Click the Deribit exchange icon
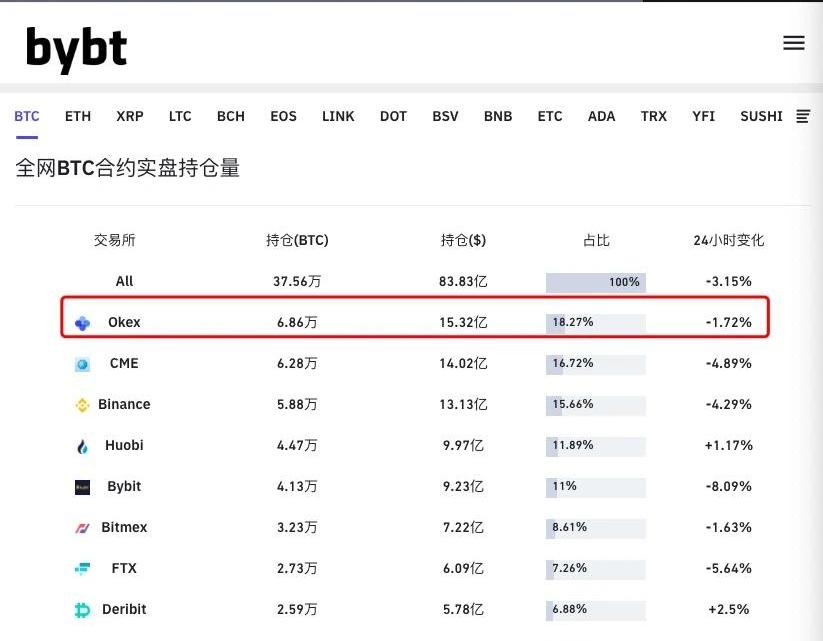The image size is (823, 641). [x=83, y=610]
